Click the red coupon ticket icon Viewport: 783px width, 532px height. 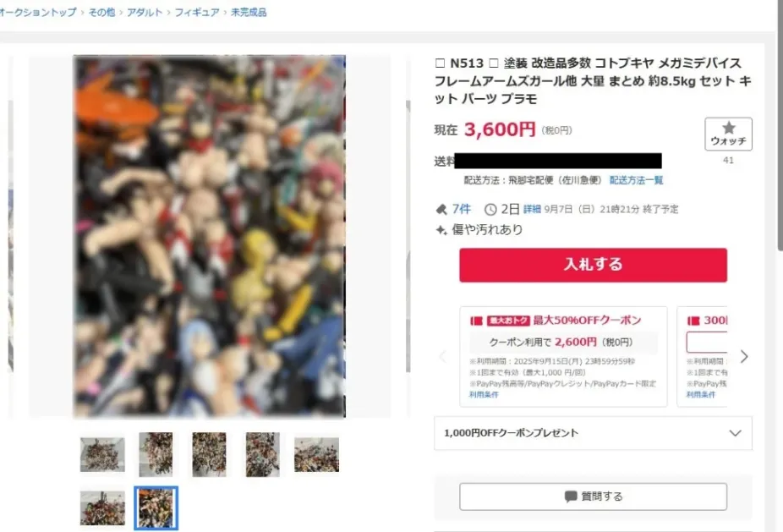476,321
